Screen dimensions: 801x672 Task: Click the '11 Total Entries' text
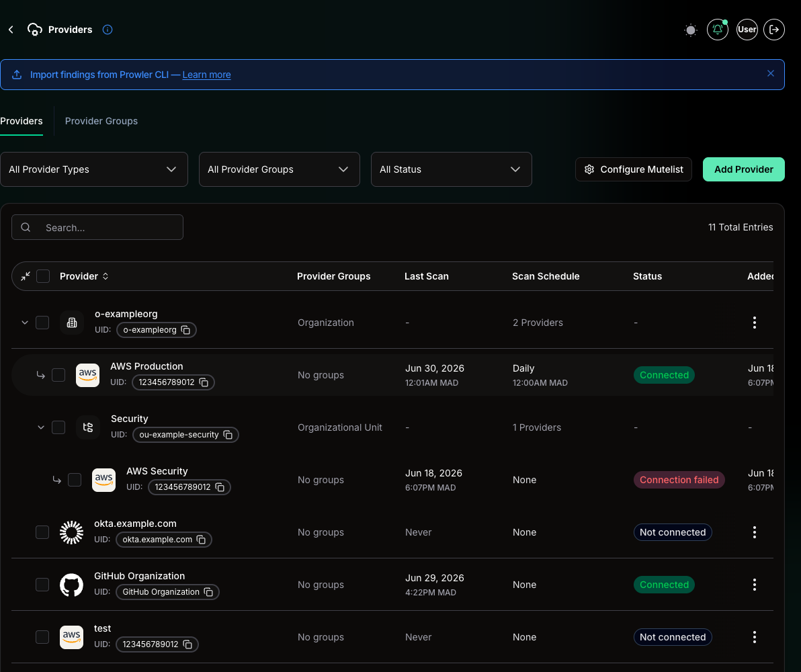[x=741, y=227]
